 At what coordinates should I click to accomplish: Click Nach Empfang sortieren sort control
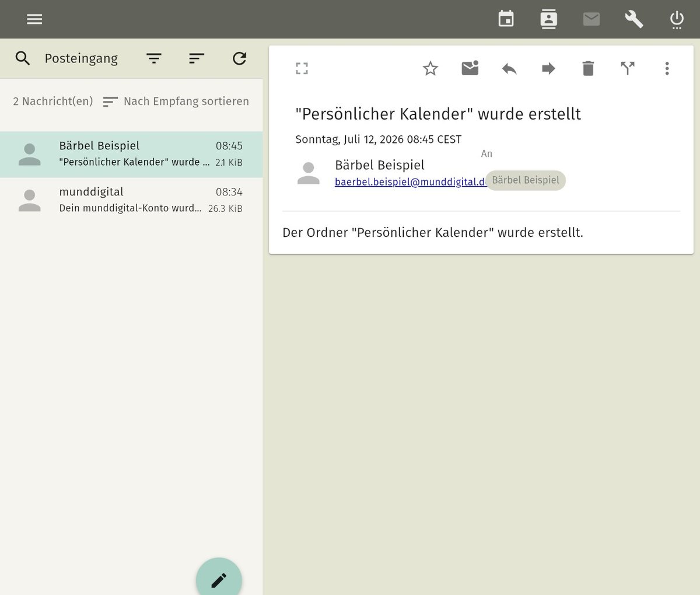point(176,101)
